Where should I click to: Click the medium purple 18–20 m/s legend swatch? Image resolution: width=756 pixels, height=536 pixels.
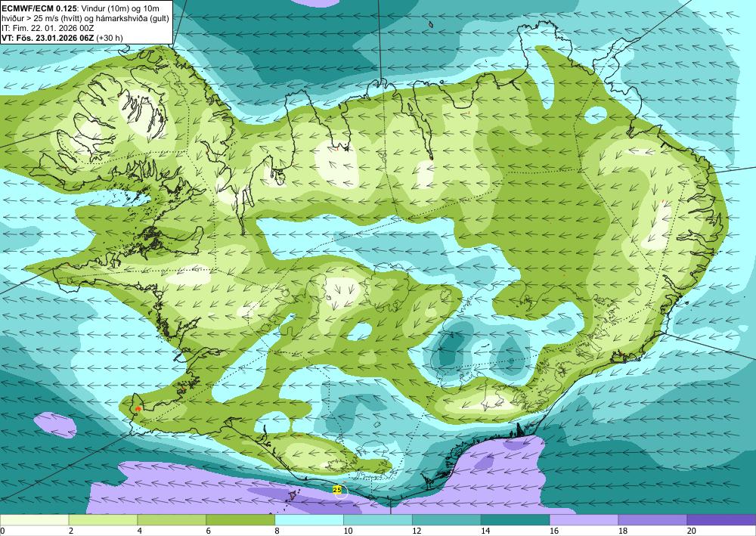pyautogui.click(x=653, y=520)
